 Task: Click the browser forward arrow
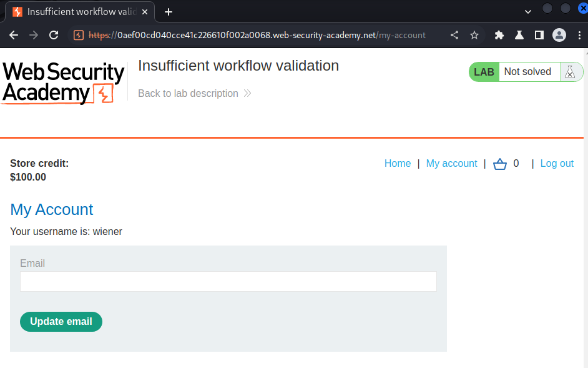click(x=34, y=35)
